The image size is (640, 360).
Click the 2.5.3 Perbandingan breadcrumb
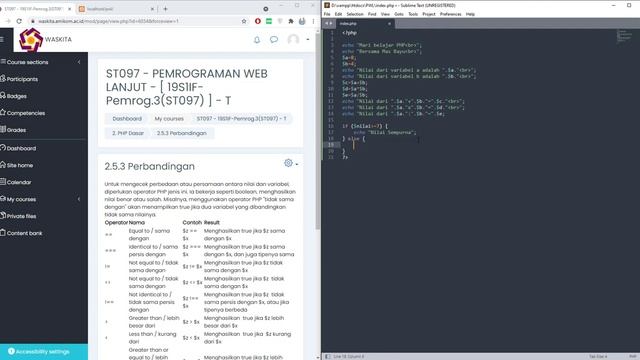(182, 133)
